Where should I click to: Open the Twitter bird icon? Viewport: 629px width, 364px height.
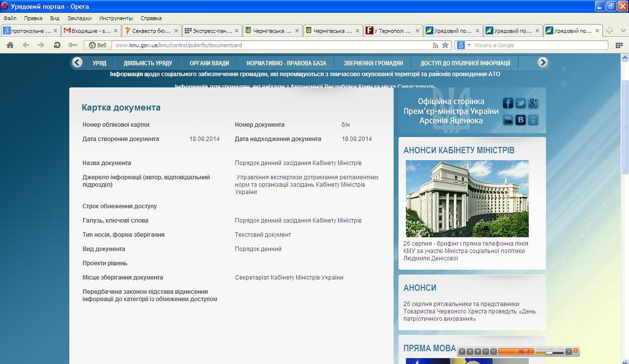[520, 103]
